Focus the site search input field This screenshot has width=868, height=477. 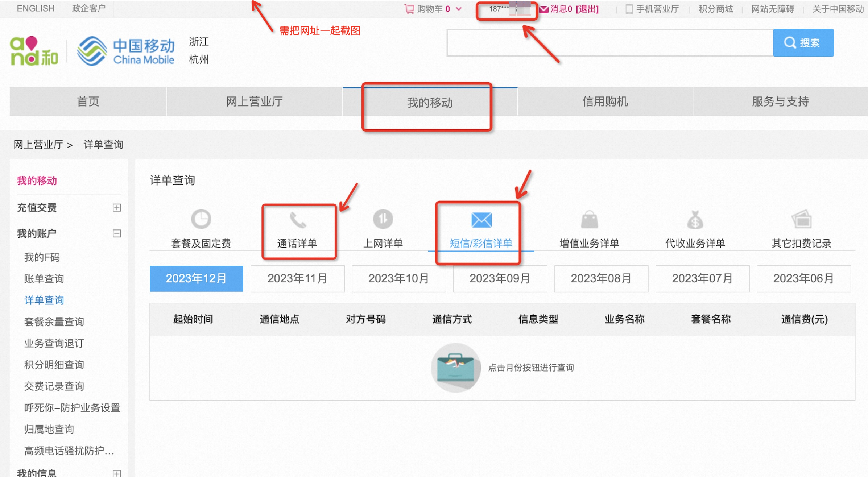click(x=610, y=43)
